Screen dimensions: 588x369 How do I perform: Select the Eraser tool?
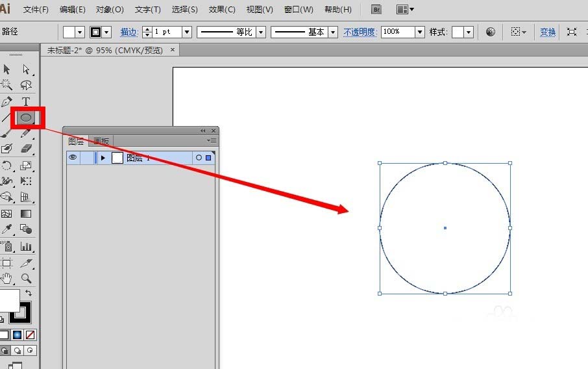coord(26,149)
